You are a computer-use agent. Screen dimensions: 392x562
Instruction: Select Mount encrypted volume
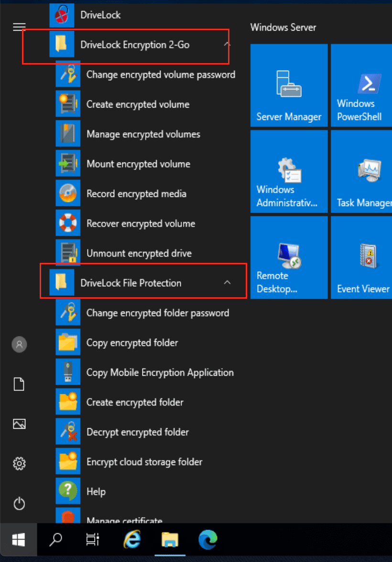coord(138,164)
